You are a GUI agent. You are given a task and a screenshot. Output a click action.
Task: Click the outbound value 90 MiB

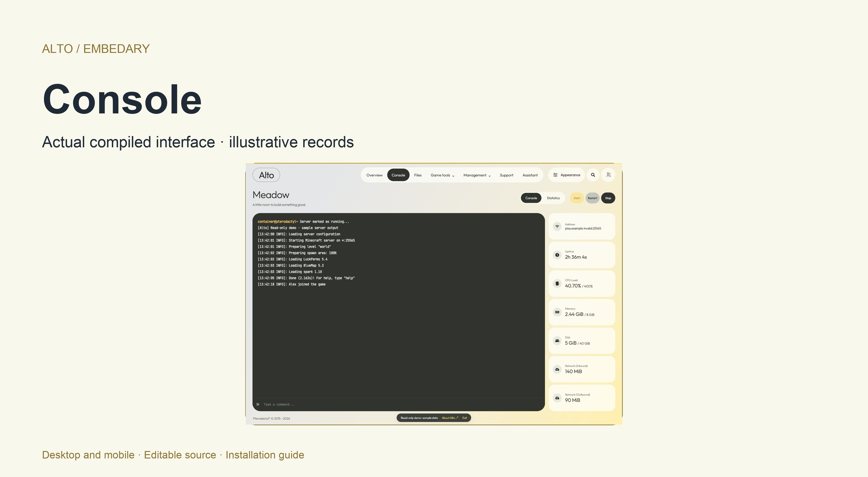(x=573, y=400)
